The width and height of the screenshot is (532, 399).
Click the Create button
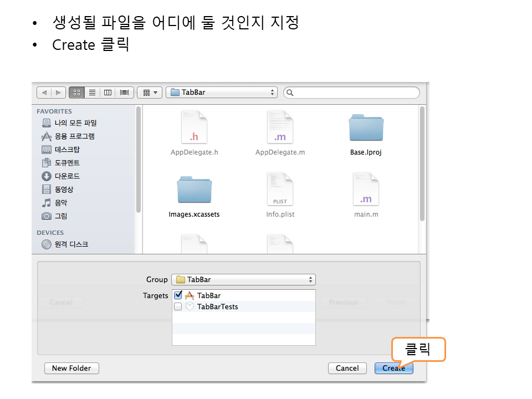click(x=393, y=368)
